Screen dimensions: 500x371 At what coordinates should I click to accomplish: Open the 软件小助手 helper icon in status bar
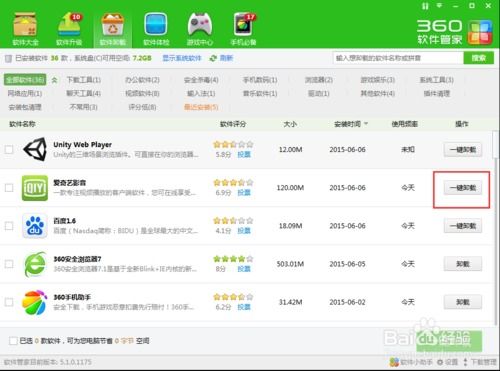(x=394, y=362)
